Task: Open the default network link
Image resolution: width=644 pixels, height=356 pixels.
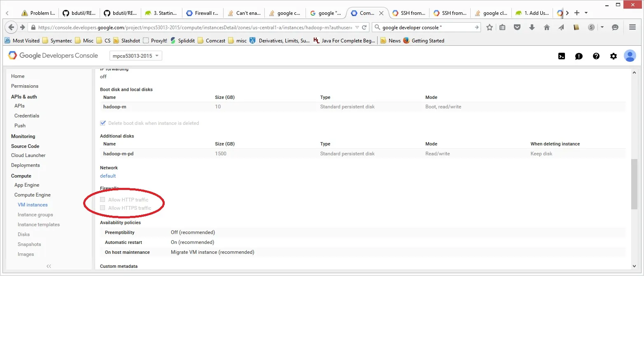Action: 108,176
